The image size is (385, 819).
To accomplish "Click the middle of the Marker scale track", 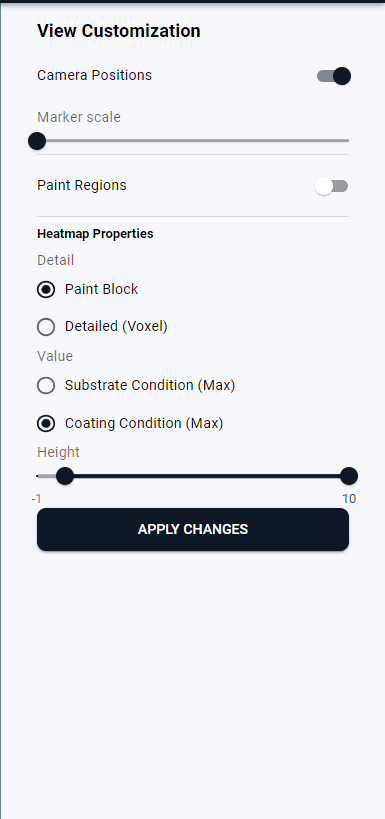I will click(193, 141).
